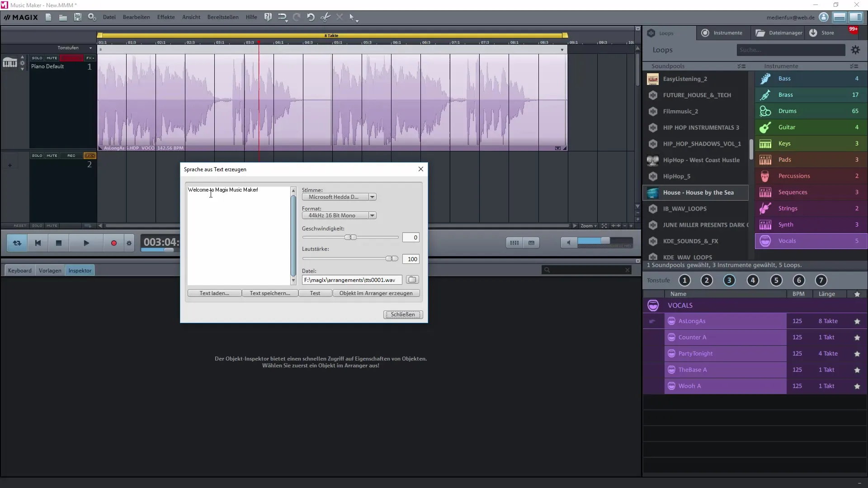Toggle MUTE on Piano Default track

click(x=52, y=58)
